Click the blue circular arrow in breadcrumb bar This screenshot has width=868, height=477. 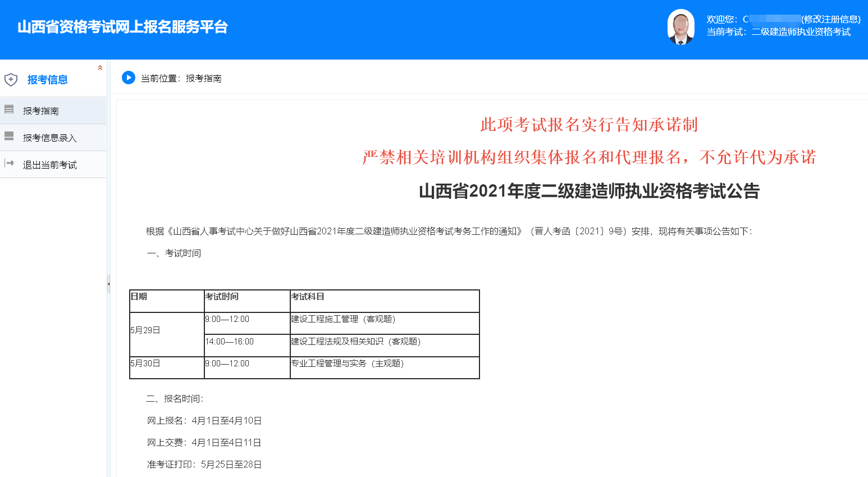[x=128, y=78]
